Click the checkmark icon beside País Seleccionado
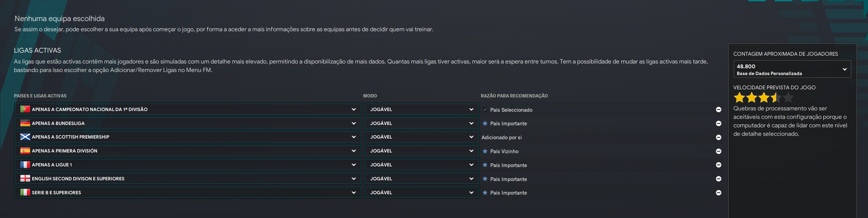This screenshot has width=868, height=218. 485,110
